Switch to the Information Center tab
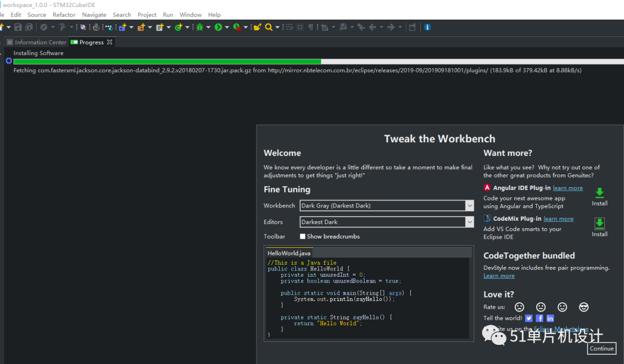This screenshot has height=364, width=624. (36, 42)
